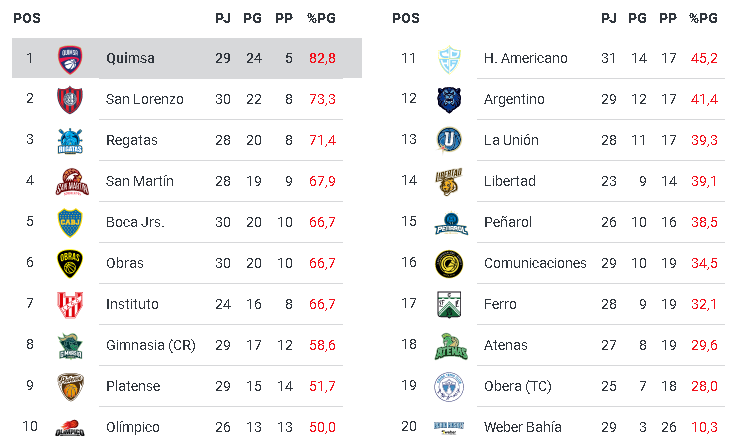
Task: Click the San Lorenzo club crest
Action: tap(70, 99)
